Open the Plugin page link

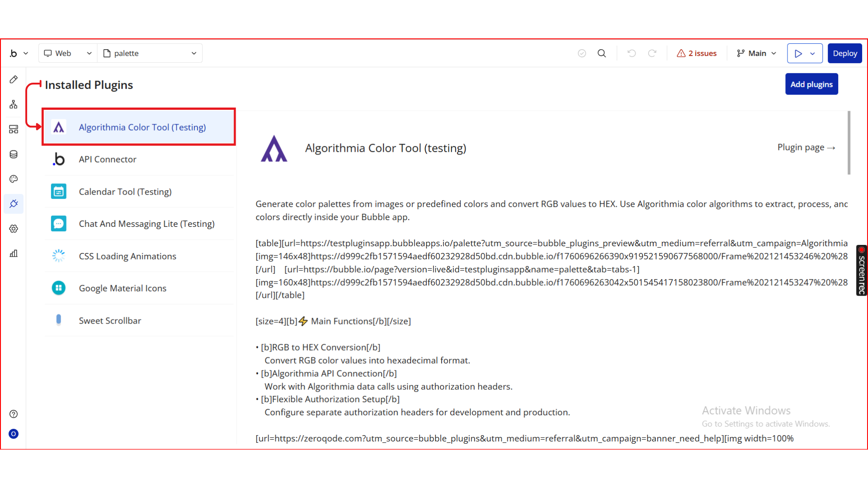tap(806, 148)
